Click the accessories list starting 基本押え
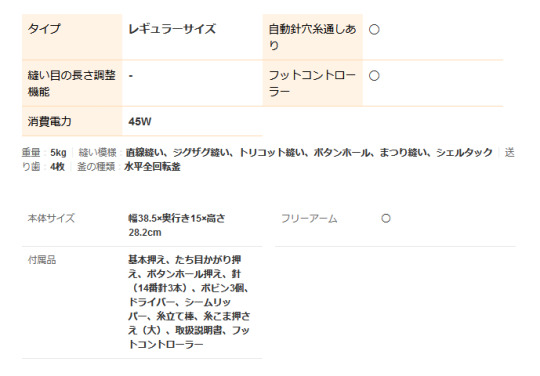This screenshot has width=540, height=376. tap(189, 302)
